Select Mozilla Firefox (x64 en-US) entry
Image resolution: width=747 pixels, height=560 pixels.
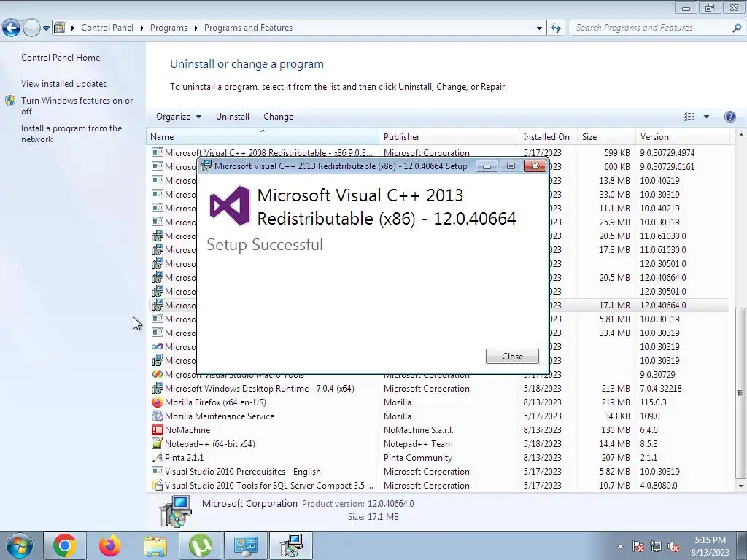(439, 402)
